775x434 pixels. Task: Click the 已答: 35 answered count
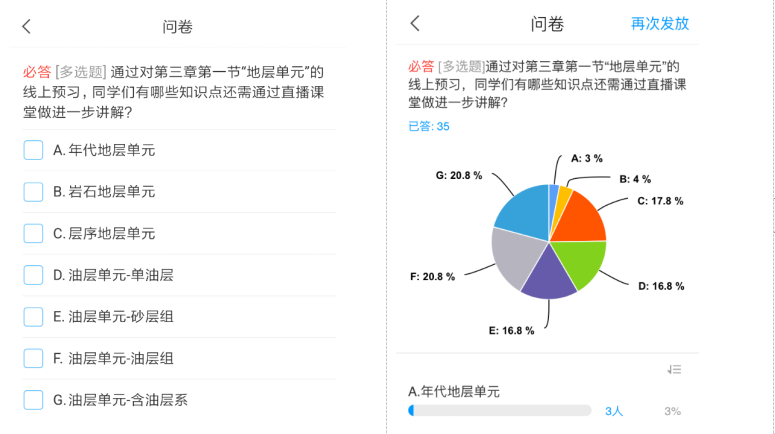[429, 126]
